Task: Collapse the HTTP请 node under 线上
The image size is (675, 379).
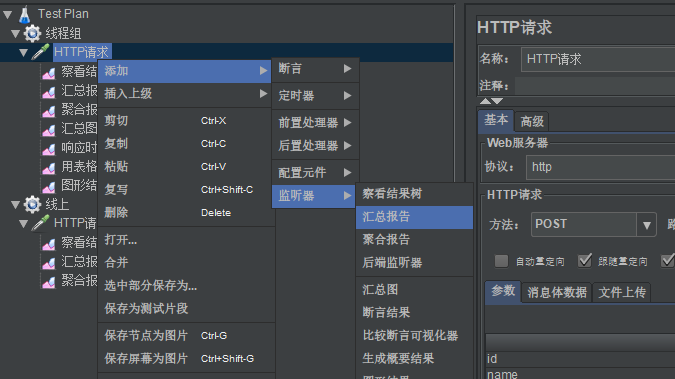Action: pyautogui.click(x=24, y=224)
